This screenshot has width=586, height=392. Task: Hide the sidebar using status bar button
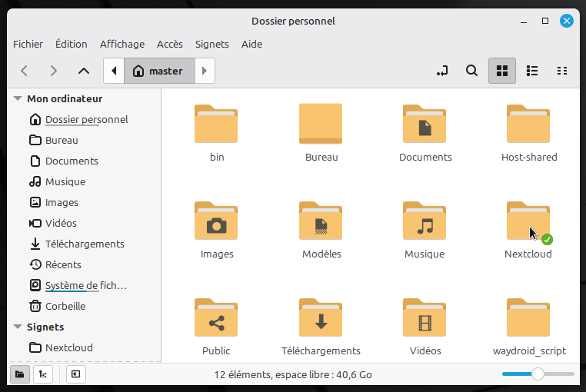(x=75, y=374)
